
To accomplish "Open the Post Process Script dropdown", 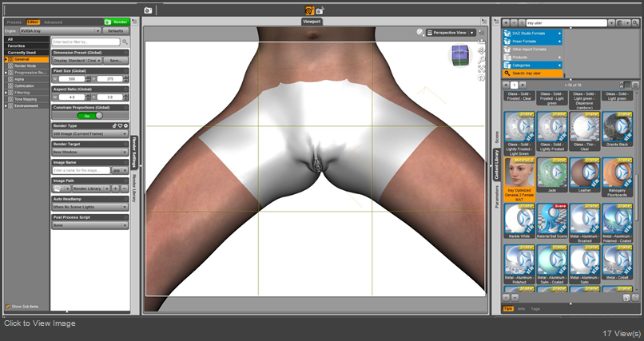I will (90, 225).
